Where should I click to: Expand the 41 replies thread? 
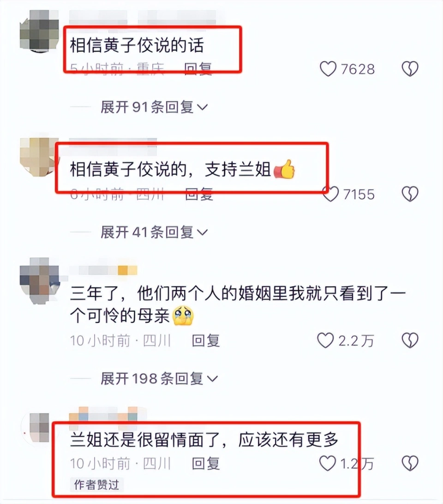point(154,232)
